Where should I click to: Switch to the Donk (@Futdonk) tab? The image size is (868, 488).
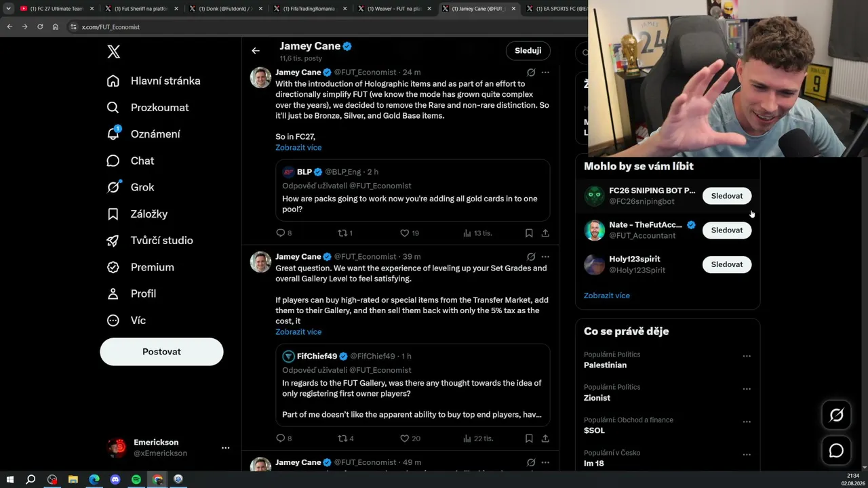[x=225, y=9]
